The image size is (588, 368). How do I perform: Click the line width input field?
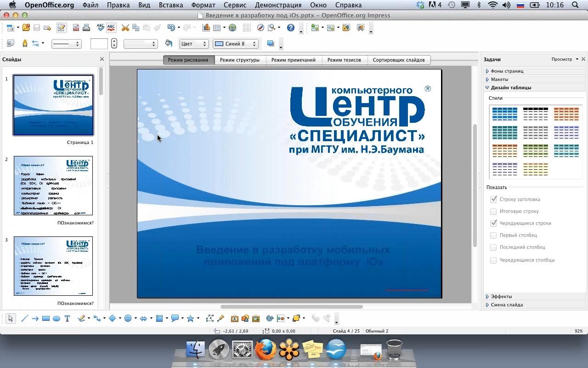point(99,44)
